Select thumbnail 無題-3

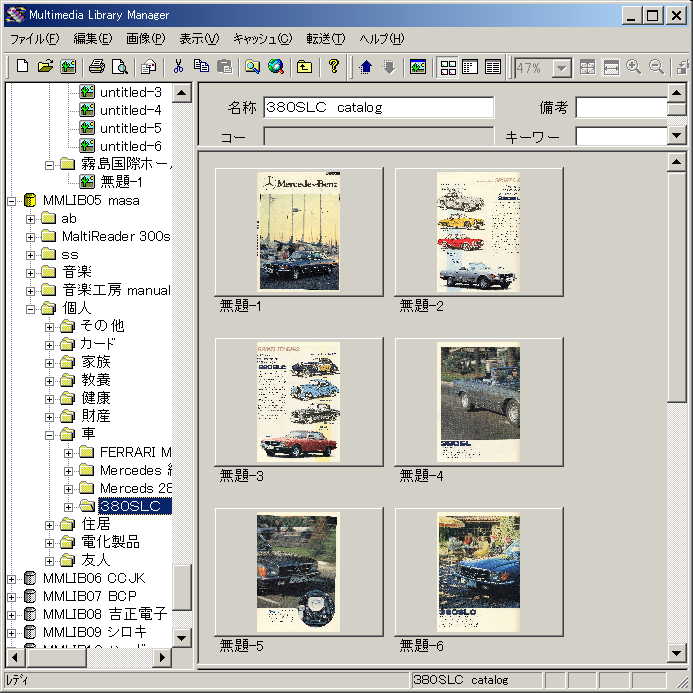299,402
